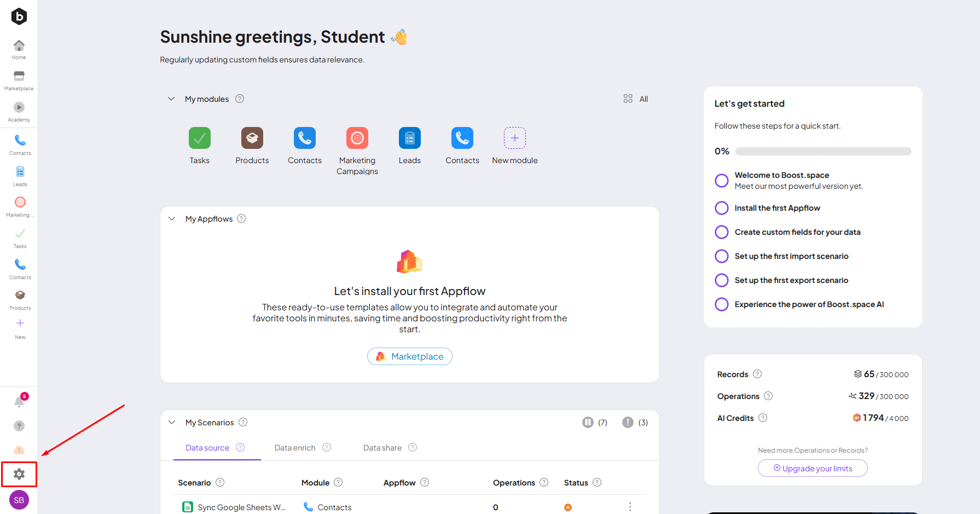Collapse the My modules section
980x514 pixels.
(171, 99)
